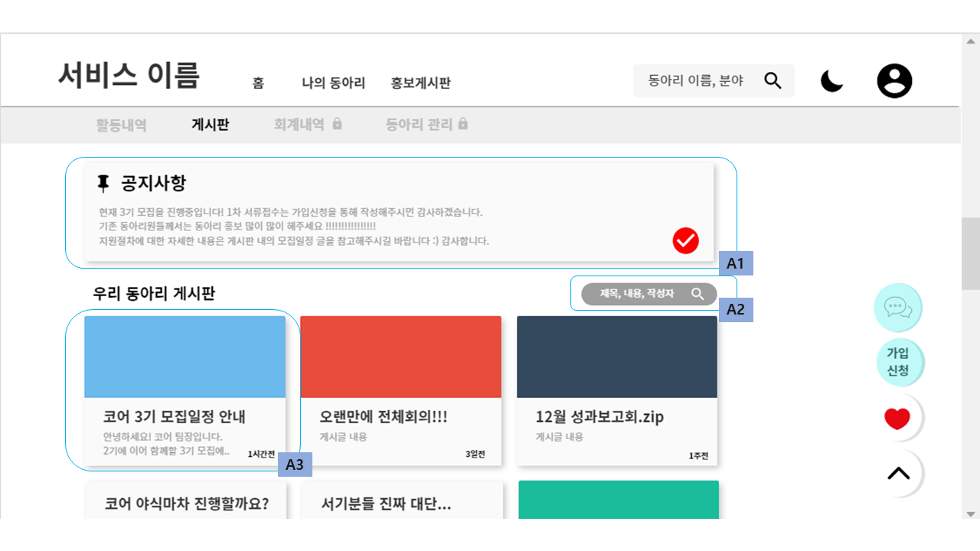Click the 공지사항 heading
The height and width of the screenshot is (551, 980).
pyautogui.click(x=153, y=183)
